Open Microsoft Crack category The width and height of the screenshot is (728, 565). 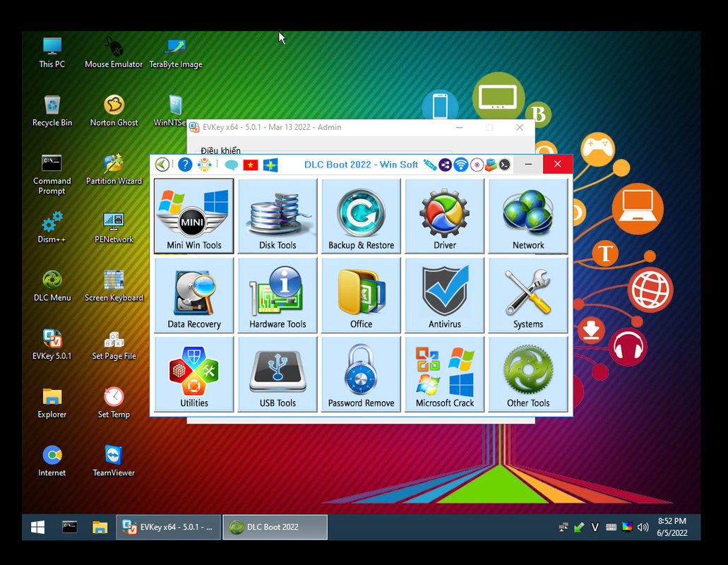(x=445, y=374)
